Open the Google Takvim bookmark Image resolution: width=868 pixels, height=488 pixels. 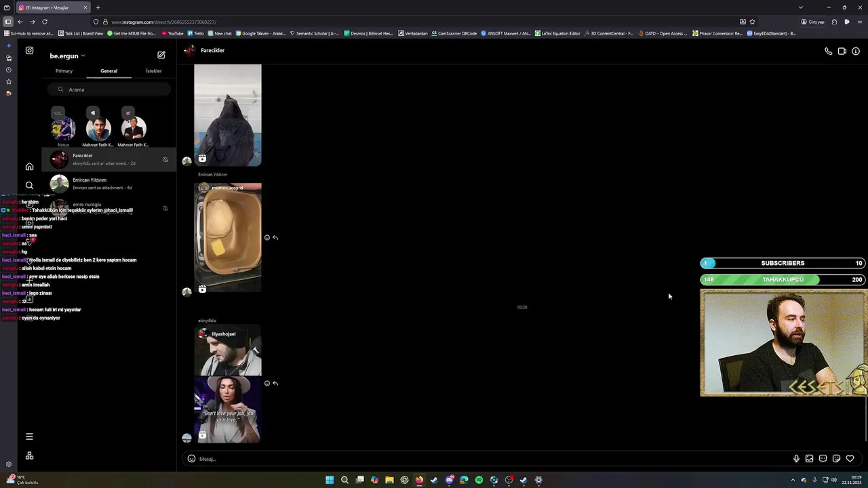(260, 33)
